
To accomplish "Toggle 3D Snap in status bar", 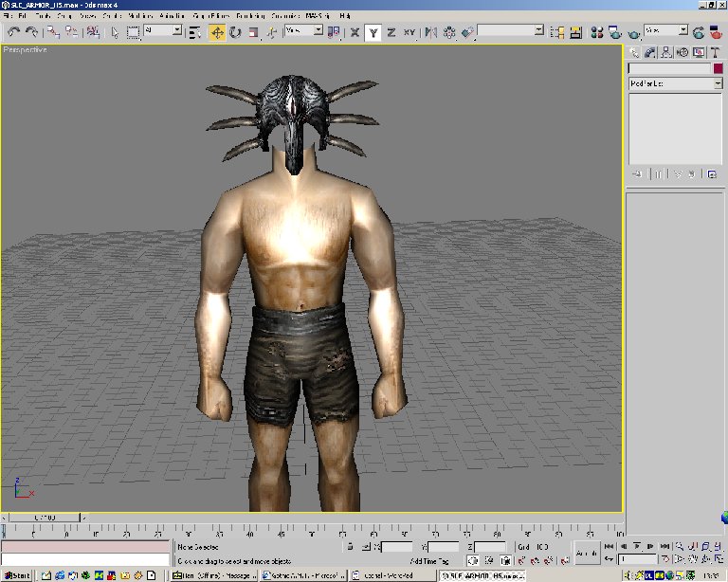I will [x=522, y=560].
